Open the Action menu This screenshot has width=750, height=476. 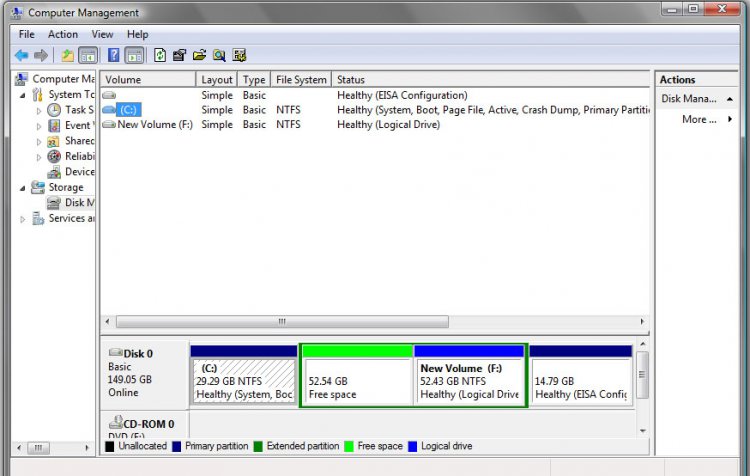pos(63,34)
